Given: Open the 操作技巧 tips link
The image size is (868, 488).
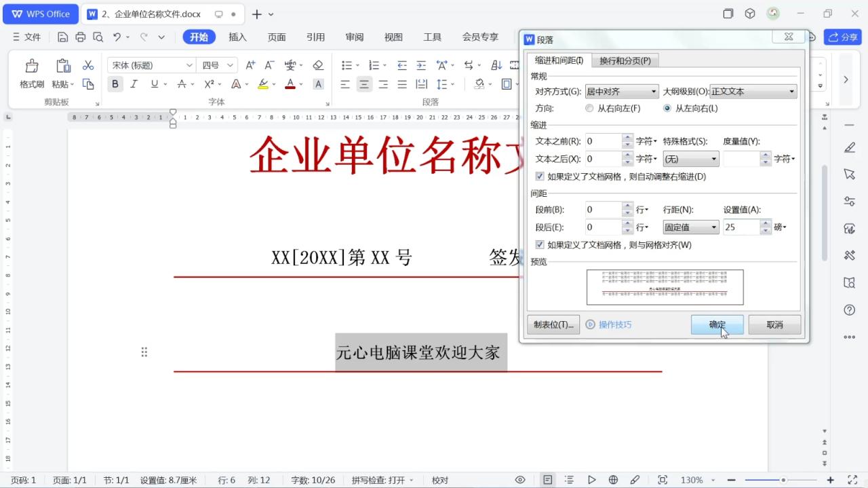Looking at the screenshot, I should click(609, 324).
